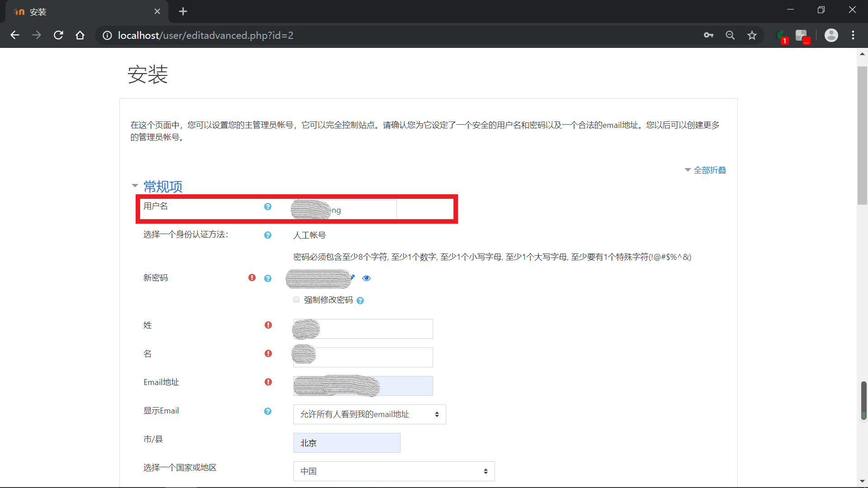Screen dimensions: 868x488
Task: Reveal the password with the eye icon
Action: pyautogui.click(x=366, y=278)
